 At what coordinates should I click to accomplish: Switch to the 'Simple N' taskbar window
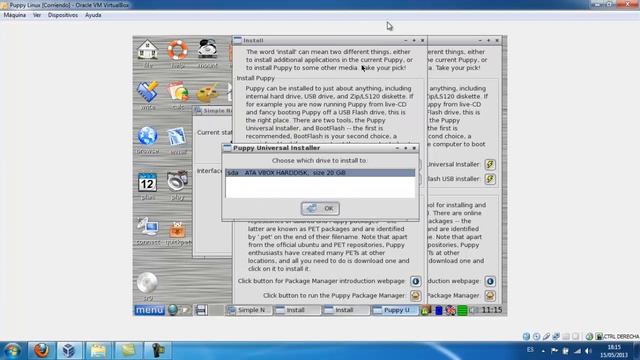point(249,310)
